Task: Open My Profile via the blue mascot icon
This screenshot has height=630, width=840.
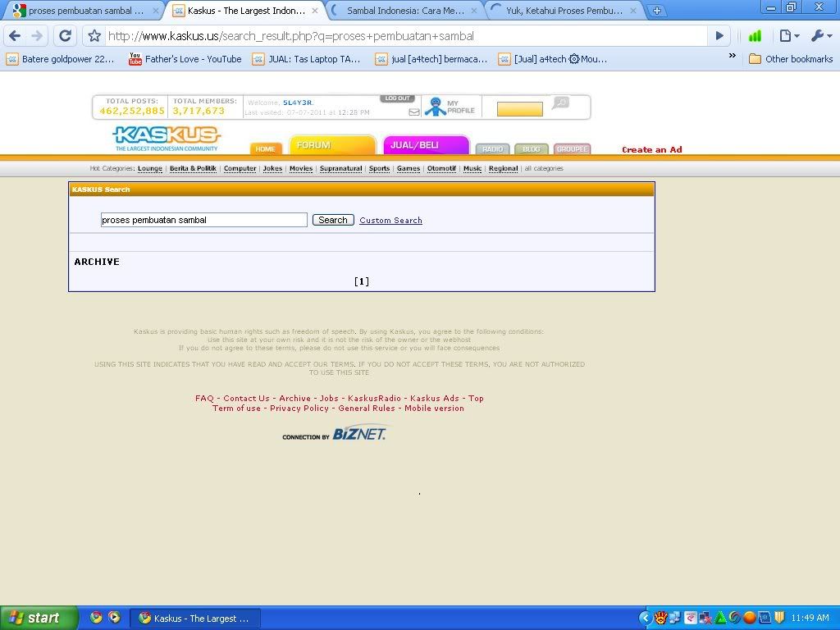Action: click(436, 106)
